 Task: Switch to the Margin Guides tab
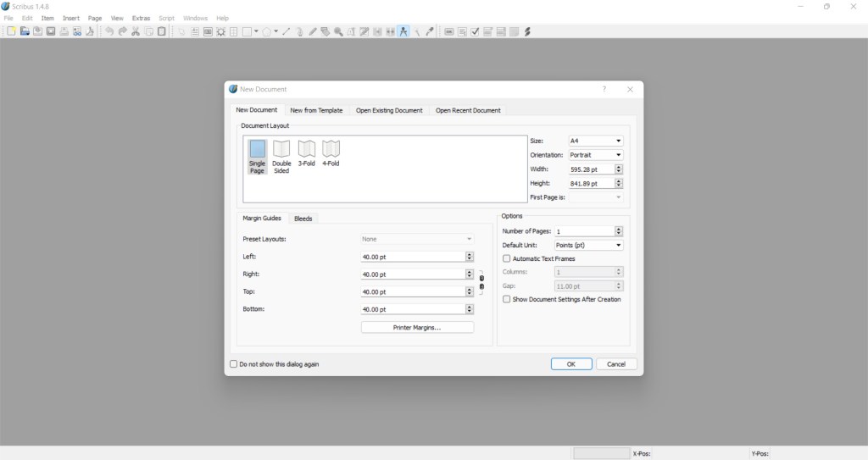pos(262,218)
